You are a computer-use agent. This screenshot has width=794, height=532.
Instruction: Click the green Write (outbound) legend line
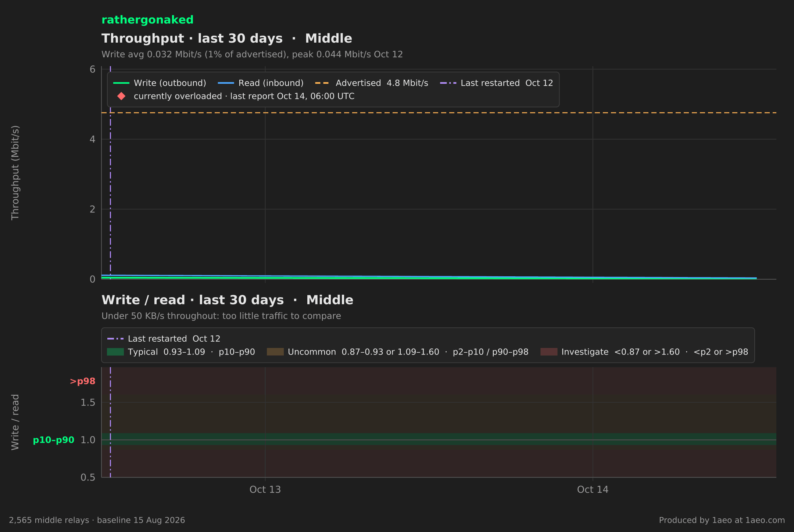[121, 83]
